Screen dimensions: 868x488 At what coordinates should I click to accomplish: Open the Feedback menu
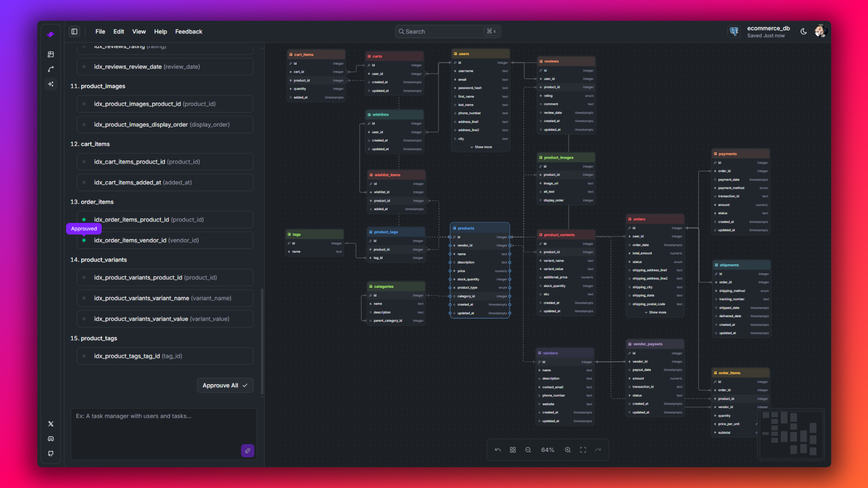[x=189, y=31]
